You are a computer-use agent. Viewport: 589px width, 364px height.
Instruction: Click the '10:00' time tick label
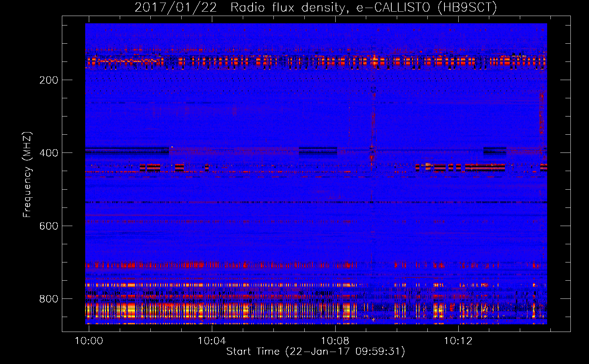pyautogui.click(x=89, y=341)
